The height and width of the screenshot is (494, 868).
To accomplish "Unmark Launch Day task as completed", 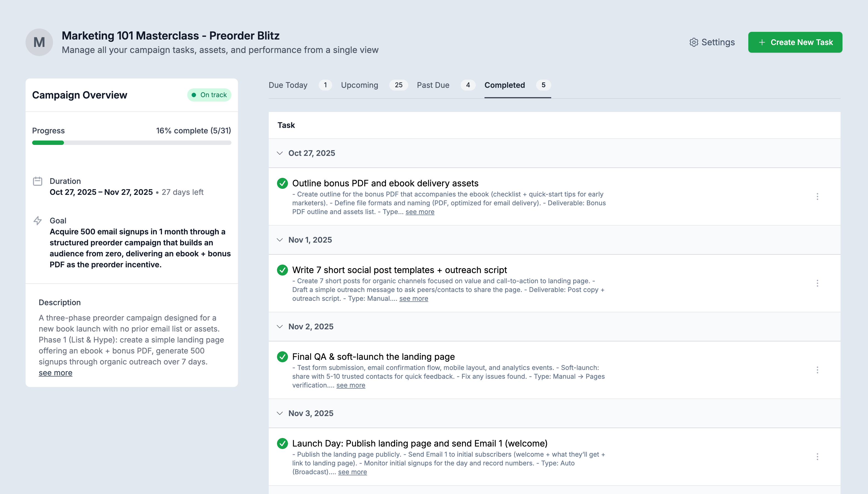I will [x=282, y=444].
